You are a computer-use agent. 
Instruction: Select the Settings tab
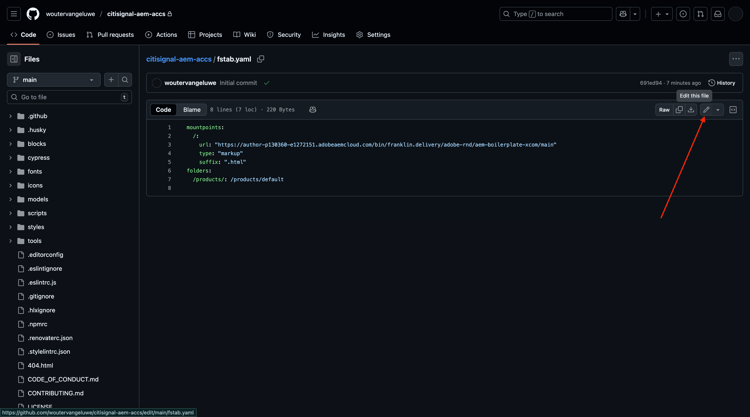click(x=374, y=34)
